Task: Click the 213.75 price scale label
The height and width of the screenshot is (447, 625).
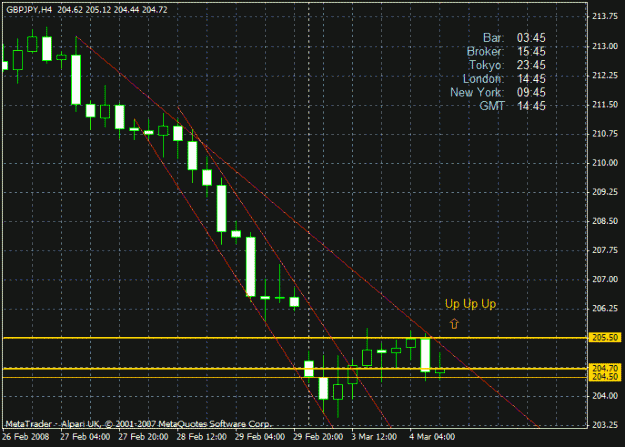Action: point(605,16)
